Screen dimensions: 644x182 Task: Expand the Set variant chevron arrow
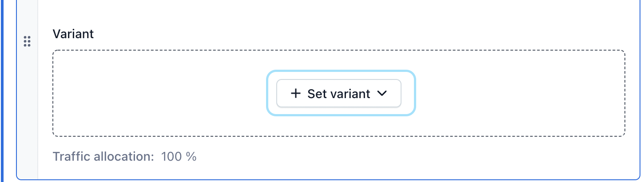point(382,94)
